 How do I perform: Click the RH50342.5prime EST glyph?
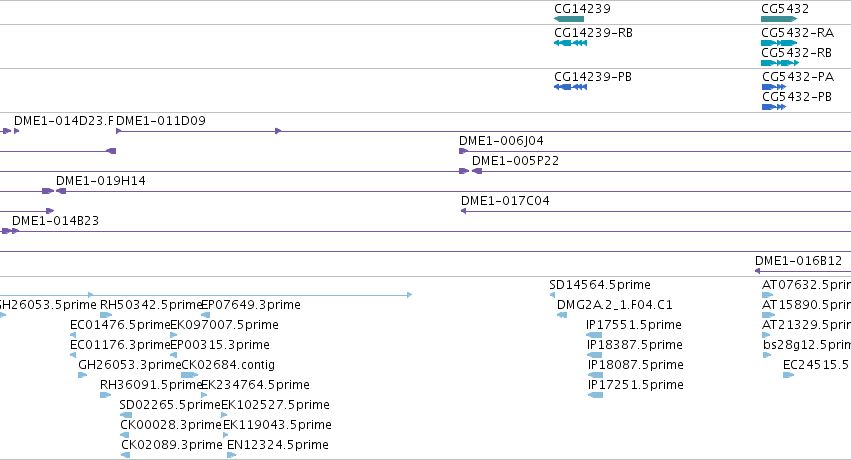click(x=106, y=315)
